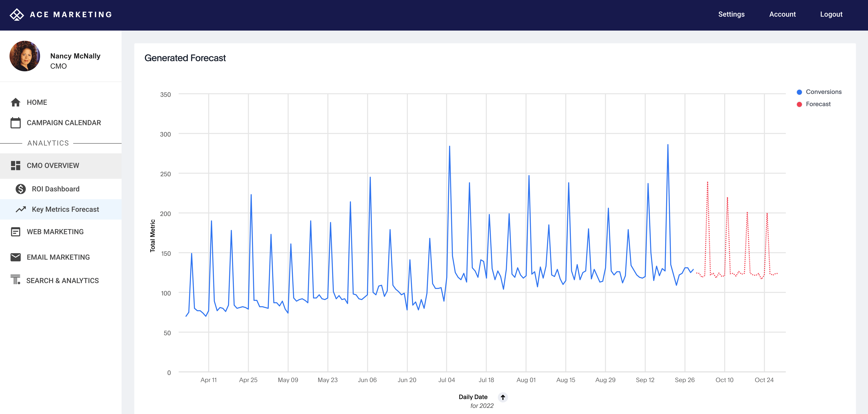Image resolution: width=868 pixels, height=414 pixels.
Task: Open SEARCH & ANALYTICS section
Action: [63, 281]
